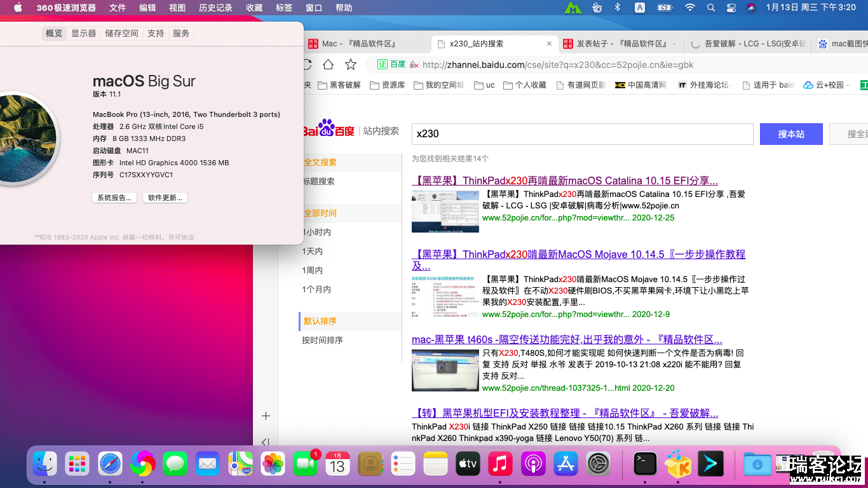This screenshot has width=868, height=488.
Task: Click the Spotlight search icon in menu bar
Action: tap(710, 8)
